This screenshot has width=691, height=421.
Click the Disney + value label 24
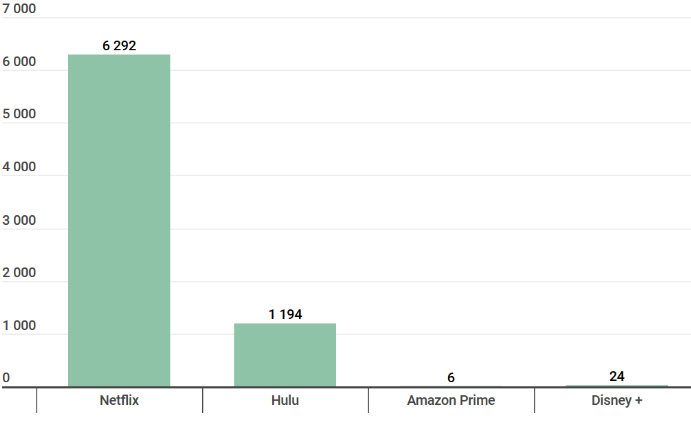point(617,376)
